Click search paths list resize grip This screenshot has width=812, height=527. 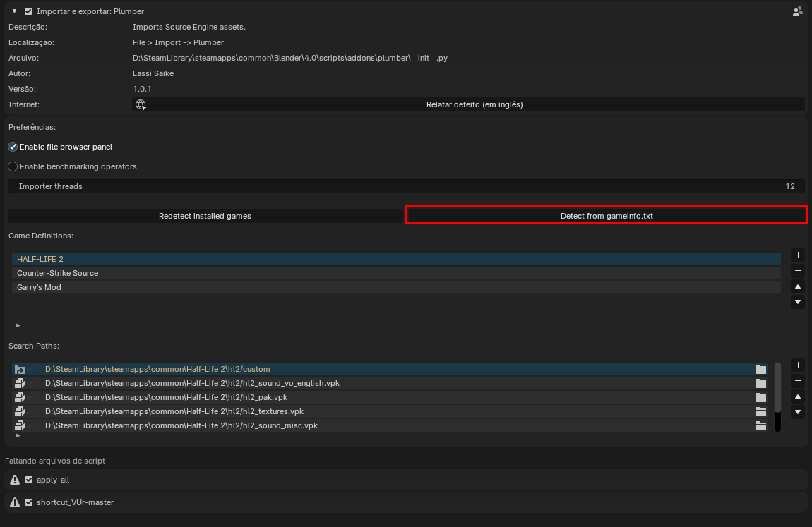[x=403, y=436]
